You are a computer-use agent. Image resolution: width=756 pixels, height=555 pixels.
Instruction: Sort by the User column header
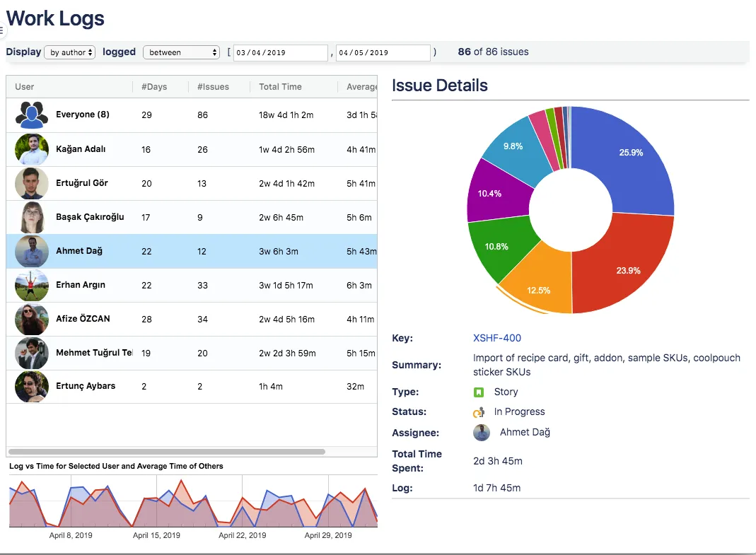click(25, 87)
